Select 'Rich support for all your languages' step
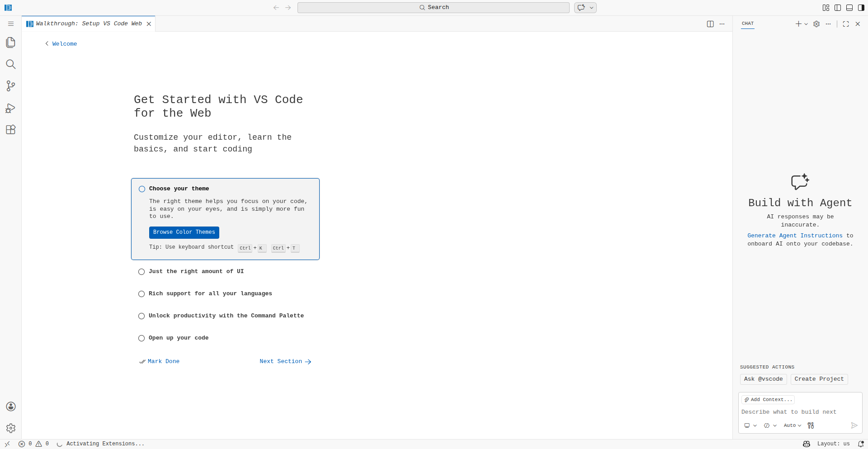Viewport: 868px width, 449px height. (x=210, y=293)
